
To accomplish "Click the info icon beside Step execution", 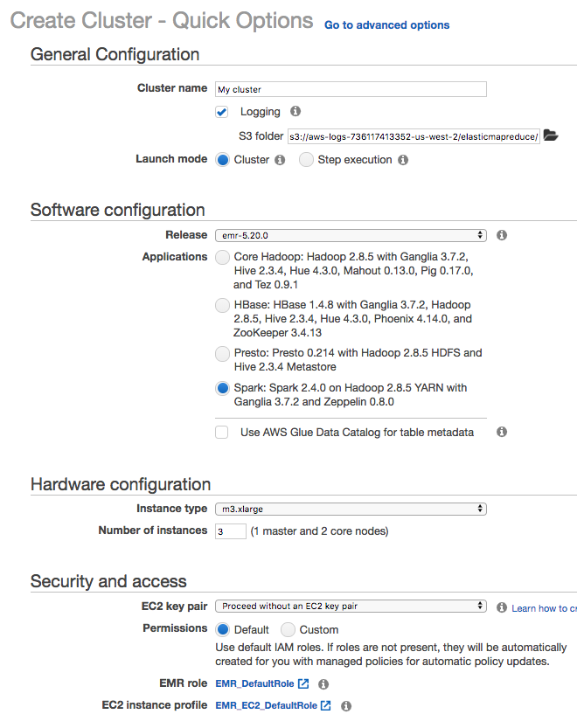I will coord(403,160).
